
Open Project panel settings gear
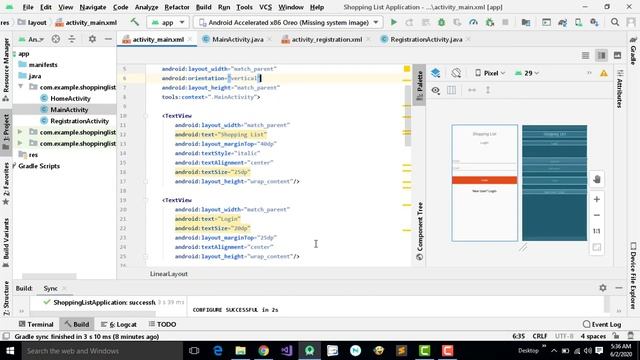92,39
